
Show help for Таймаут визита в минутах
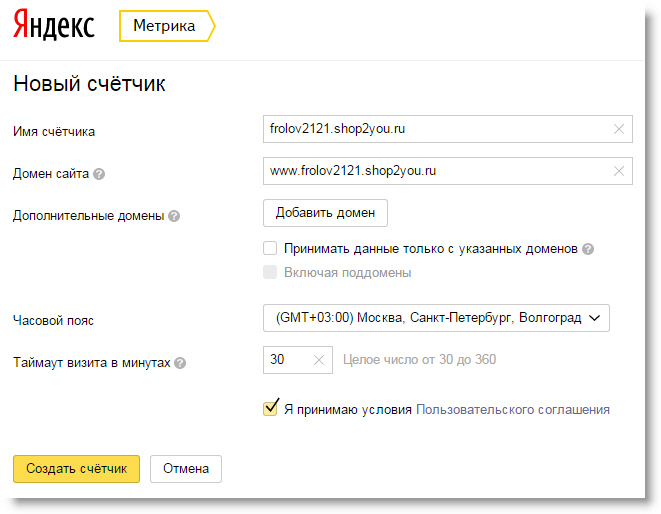pyautogui.click(x=180, y=363)
